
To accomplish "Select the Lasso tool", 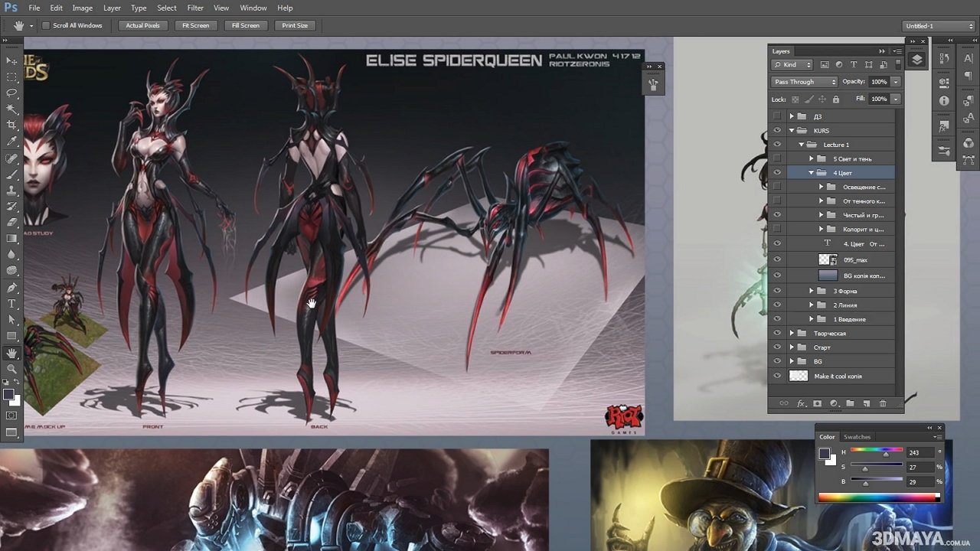I will [x=11, y=93].
